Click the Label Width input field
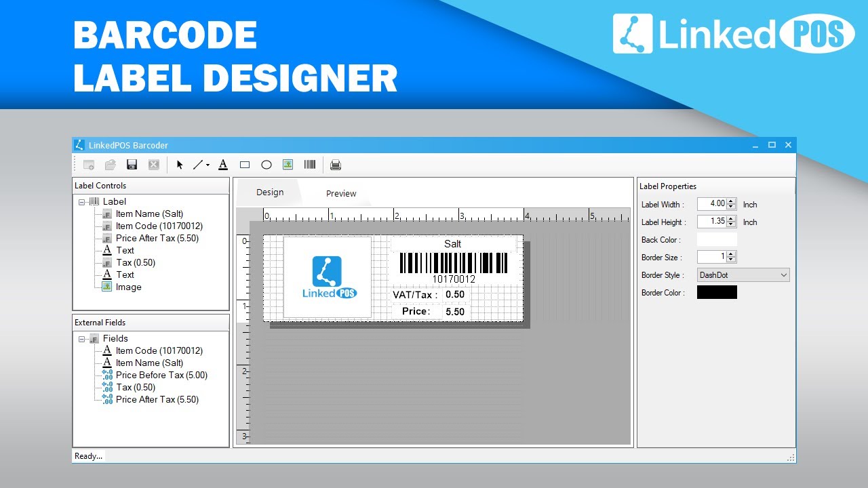 711,204
